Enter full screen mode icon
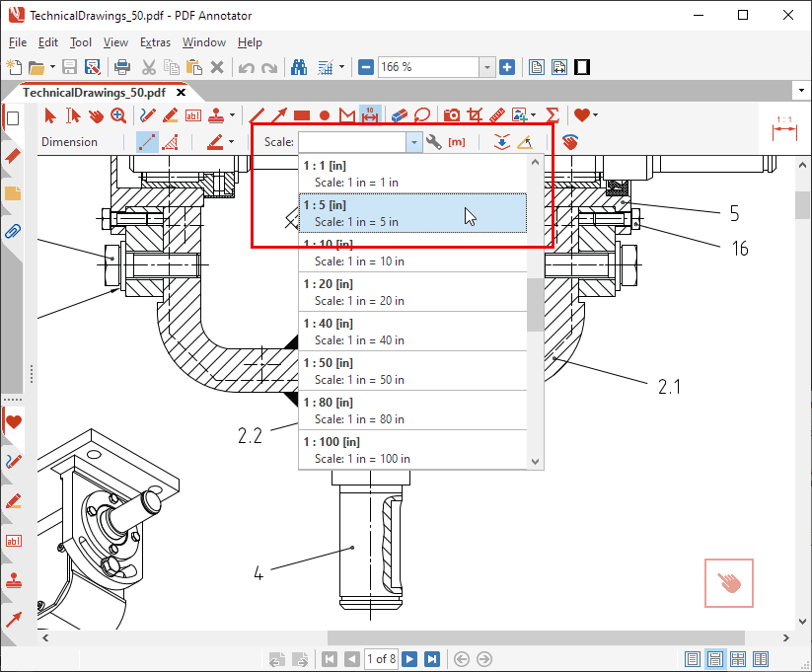 click(582, 67)
